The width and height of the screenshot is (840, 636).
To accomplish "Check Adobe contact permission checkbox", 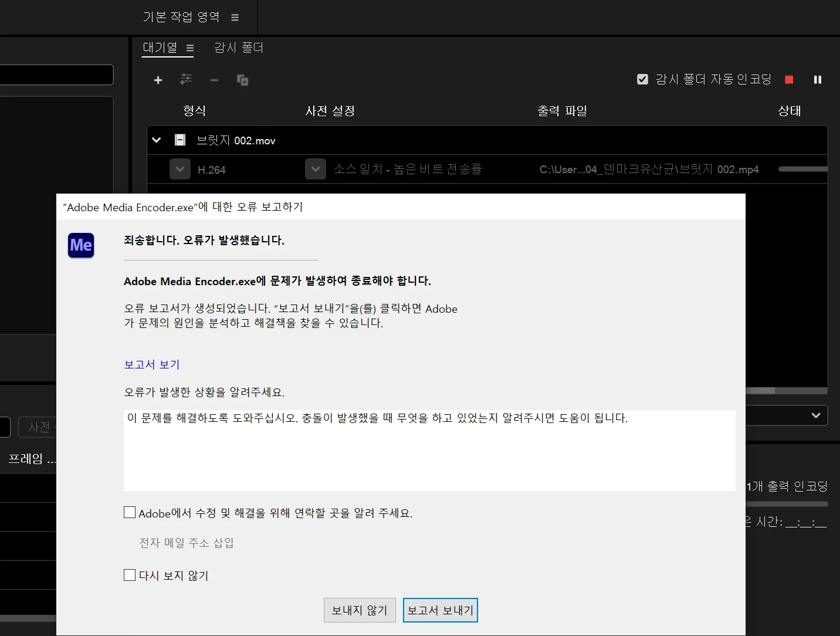I will 130,512.
